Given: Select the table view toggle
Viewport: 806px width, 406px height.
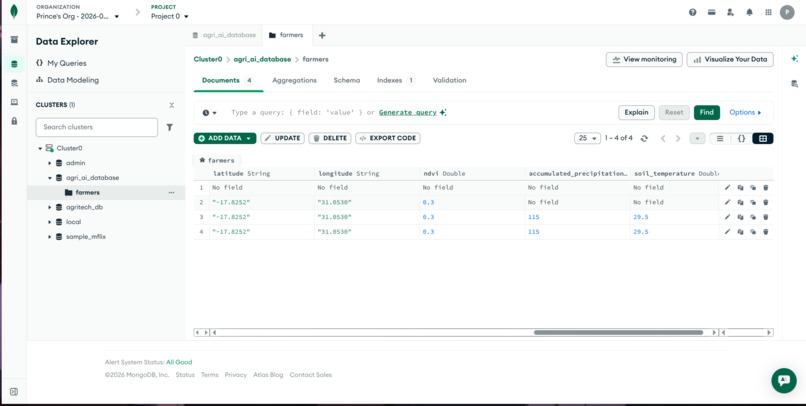Looking at the screenshot, I should tap(763, 138).
